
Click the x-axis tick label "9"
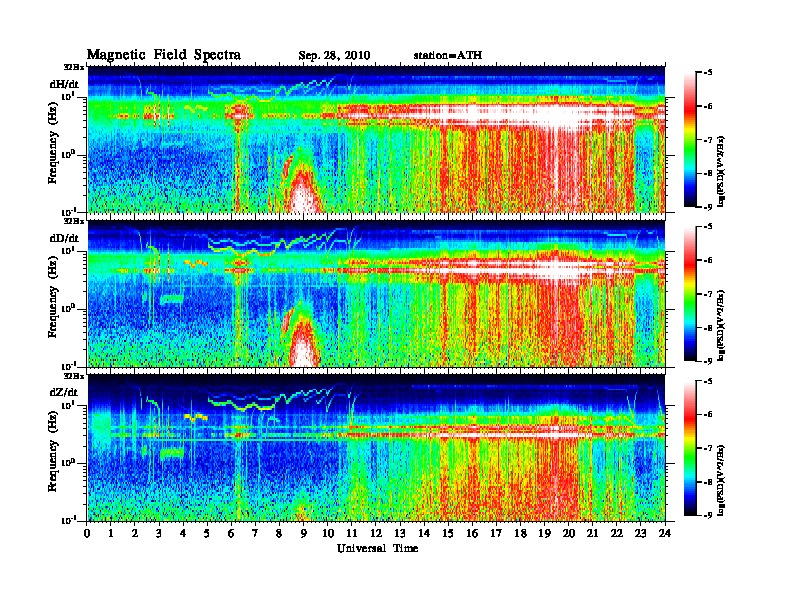click(x=304, y=533)
